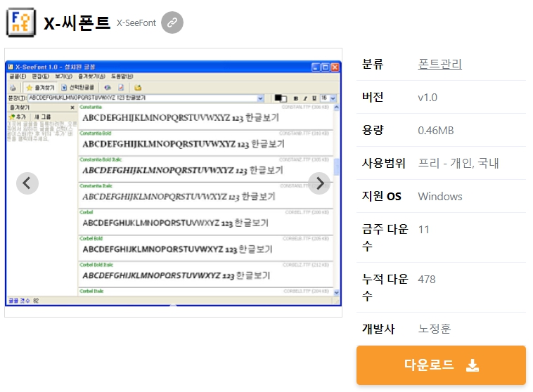Click the 분류 label

(x=373, y=64)
